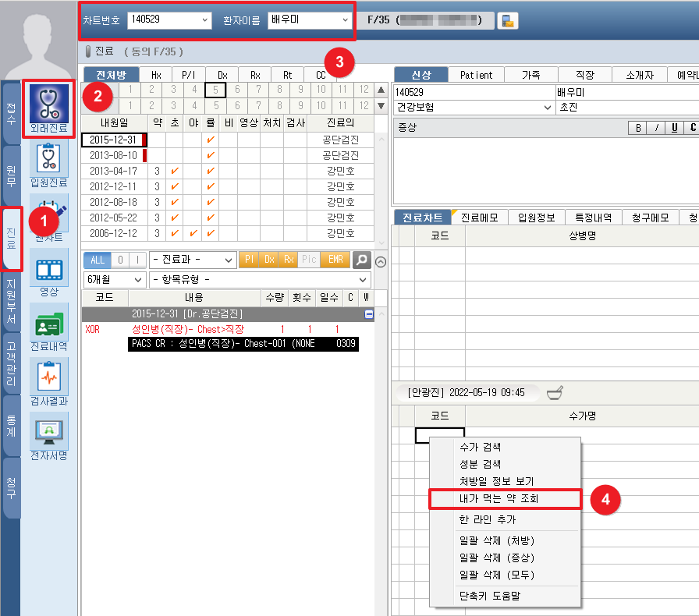Expand the 진료과 dropdown
This screenshot has width=699, height=616.
192,260
